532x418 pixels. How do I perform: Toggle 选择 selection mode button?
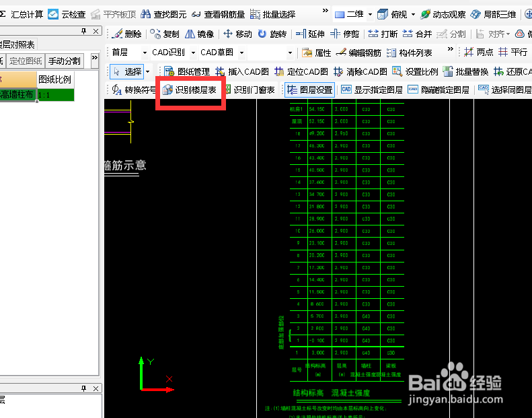(127, 71)
